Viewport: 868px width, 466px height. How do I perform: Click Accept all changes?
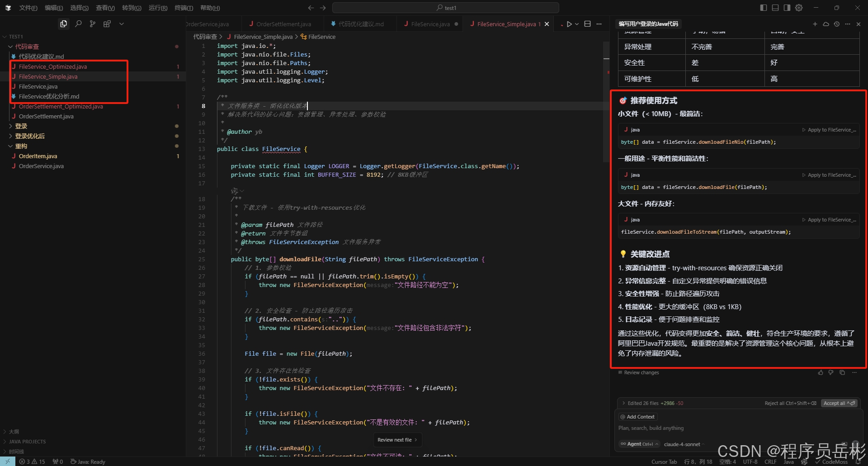tap(840, 403)
